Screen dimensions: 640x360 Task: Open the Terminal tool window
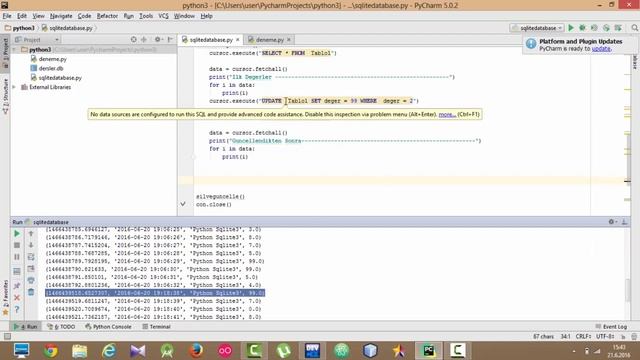[156, 327]
